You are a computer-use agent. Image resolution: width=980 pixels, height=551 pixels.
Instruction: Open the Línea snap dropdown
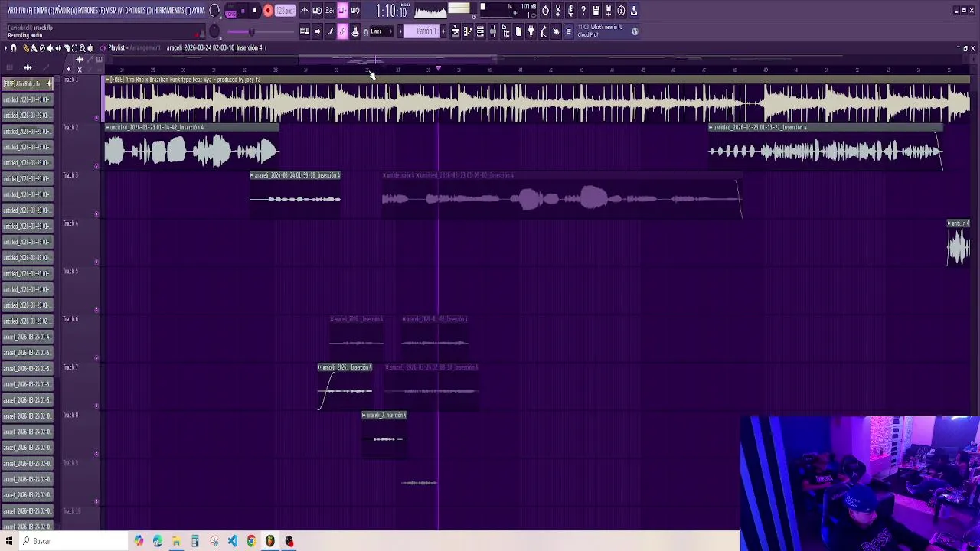(x=381, y=31)
